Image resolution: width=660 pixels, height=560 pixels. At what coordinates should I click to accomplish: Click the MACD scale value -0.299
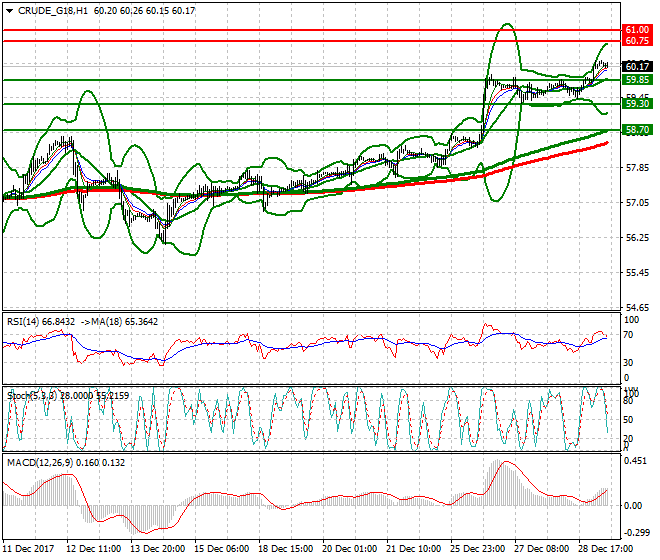(636, 533)
